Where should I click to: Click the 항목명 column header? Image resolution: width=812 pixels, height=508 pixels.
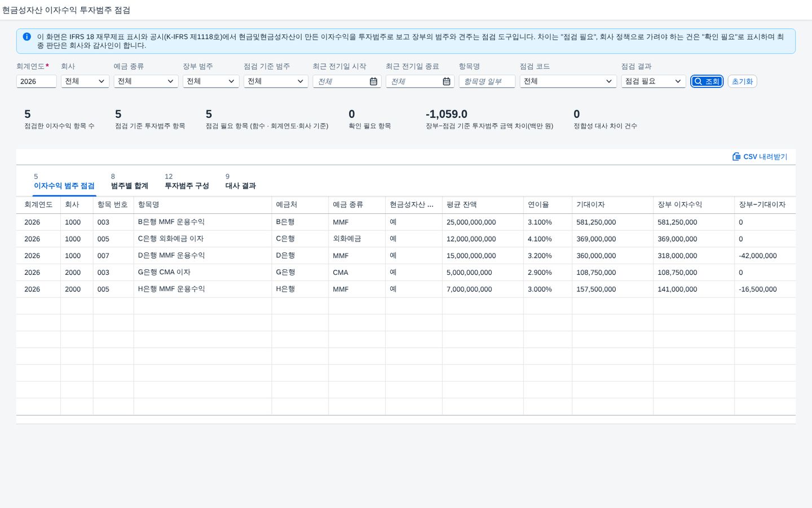[x=202, y=205]
